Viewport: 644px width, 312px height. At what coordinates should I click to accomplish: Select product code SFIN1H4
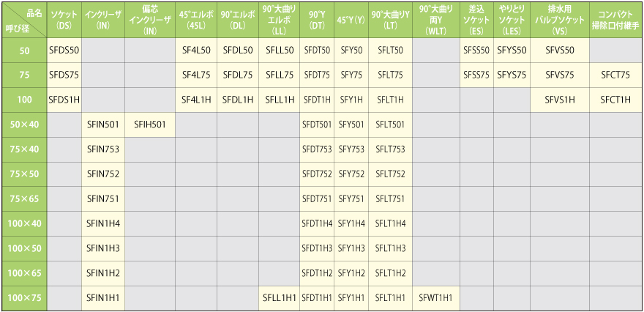tap(103, 223)
